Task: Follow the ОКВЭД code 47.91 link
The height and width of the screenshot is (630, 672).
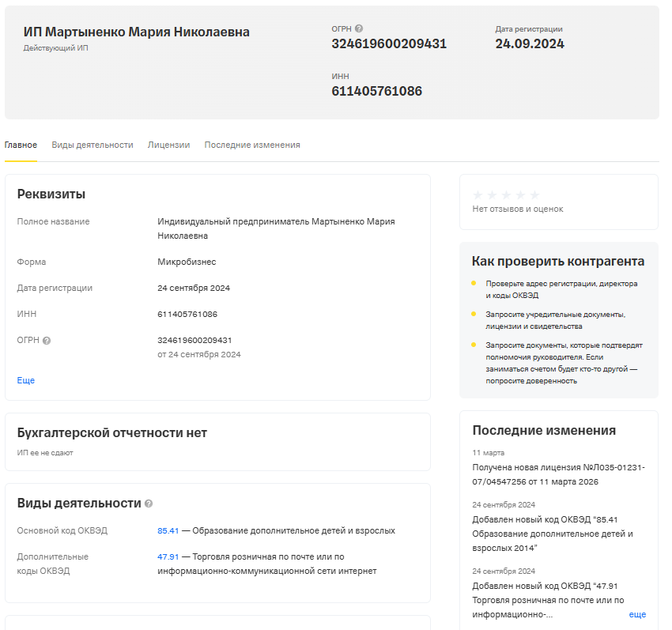Action: [x=168, y=556]
